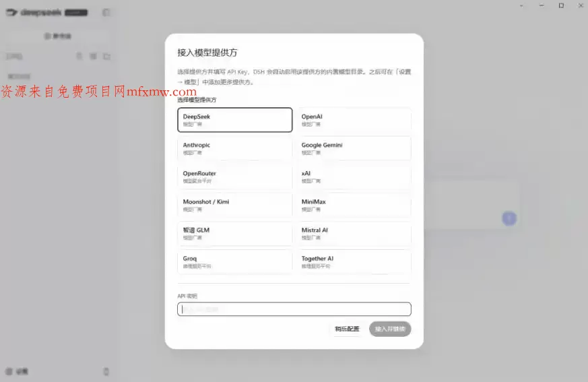Viewport: 588px width, 382px height.
Task: Click blue round send button behind dialog
Action: coord(509,218)
